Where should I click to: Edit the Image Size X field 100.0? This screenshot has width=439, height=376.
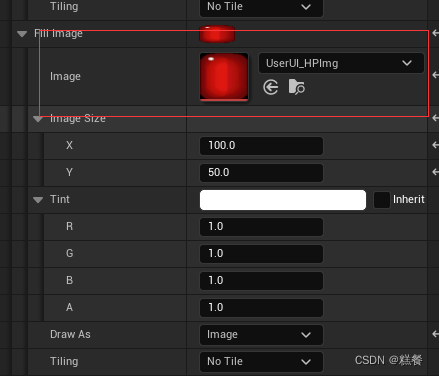point(261,146)
